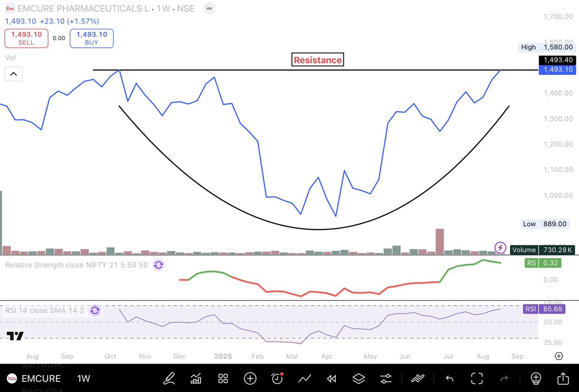The width and height of the screenshot is (579, 392).
Task: Click the purple lightning flash icon
Action: (x=500, y=247)
